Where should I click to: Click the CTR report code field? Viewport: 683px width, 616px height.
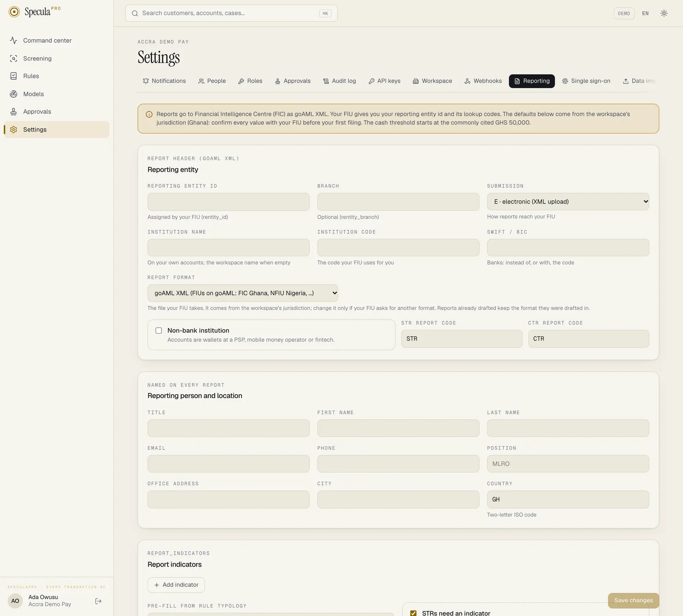[589, 339]
